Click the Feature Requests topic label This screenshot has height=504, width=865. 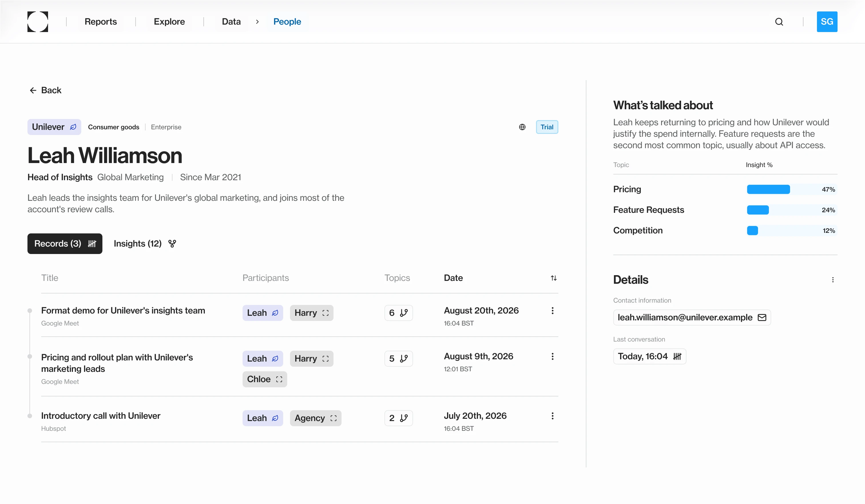click(648, 210)
